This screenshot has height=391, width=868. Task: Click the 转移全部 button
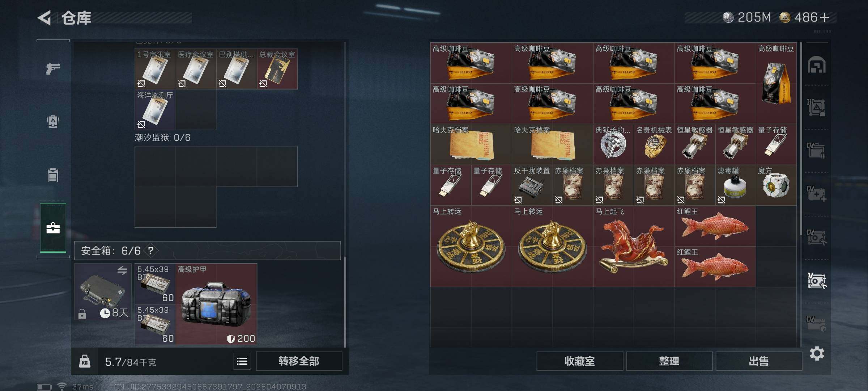tap(299, 361)
